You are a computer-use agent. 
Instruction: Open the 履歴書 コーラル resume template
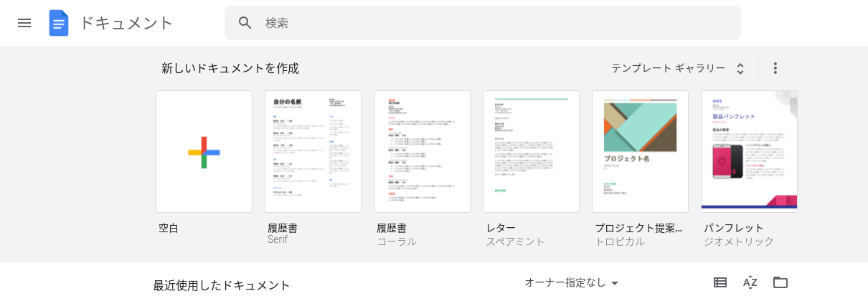coord(422,152)
